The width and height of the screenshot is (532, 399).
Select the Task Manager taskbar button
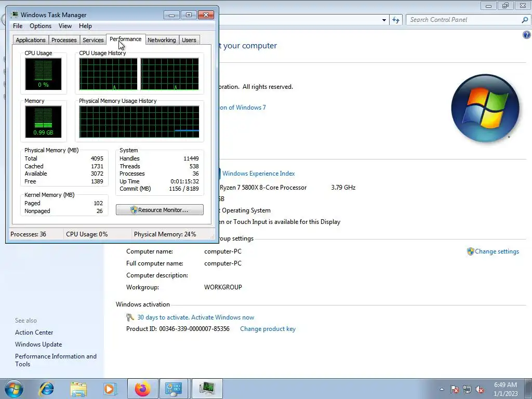tap(207, 389)
